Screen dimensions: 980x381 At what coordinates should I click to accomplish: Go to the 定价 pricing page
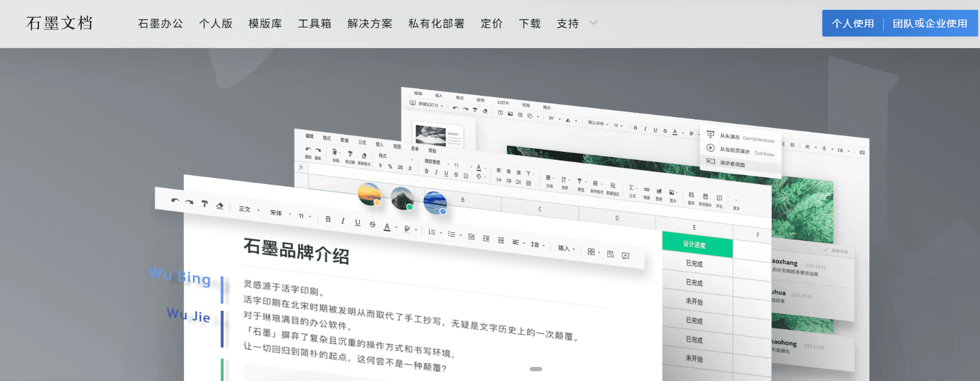coord(492,23)
